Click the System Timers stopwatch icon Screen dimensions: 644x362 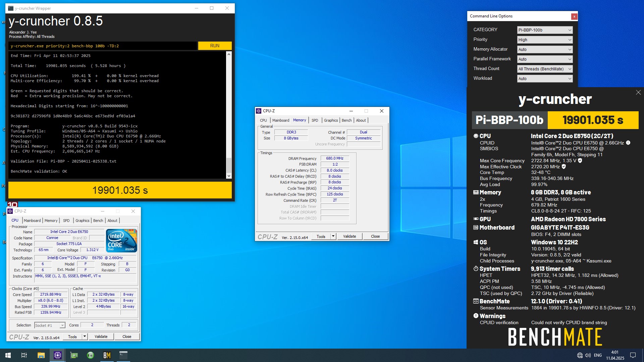click(476, 269)
